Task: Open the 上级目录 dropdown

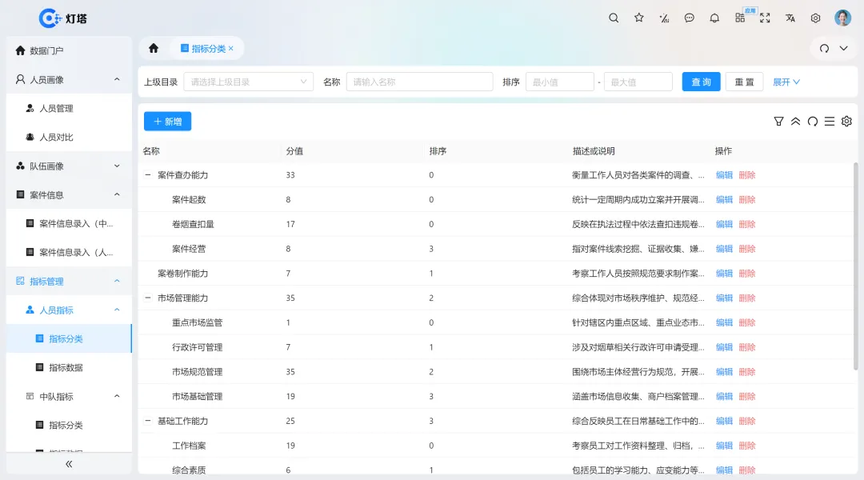Action: (x=248, y=82)
